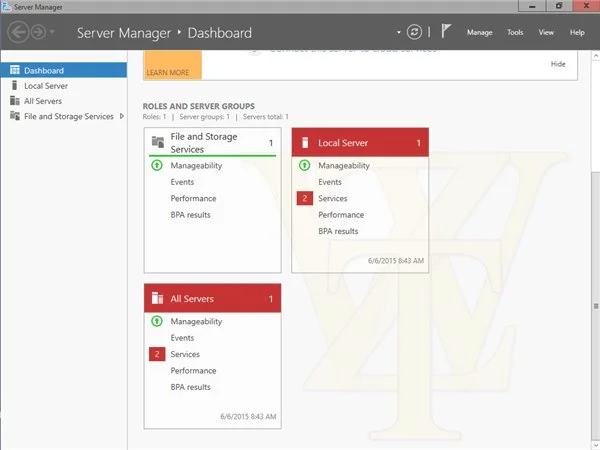Open Manageability in Local Server tile
The image size is (600, 450).
pos(344,166)
